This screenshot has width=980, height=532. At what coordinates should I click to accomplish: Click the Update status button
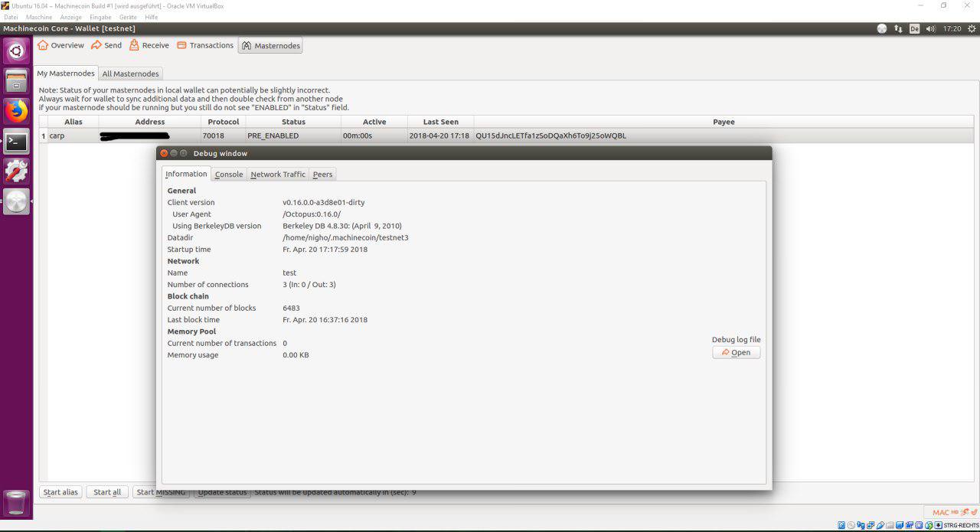coord(222,492)
